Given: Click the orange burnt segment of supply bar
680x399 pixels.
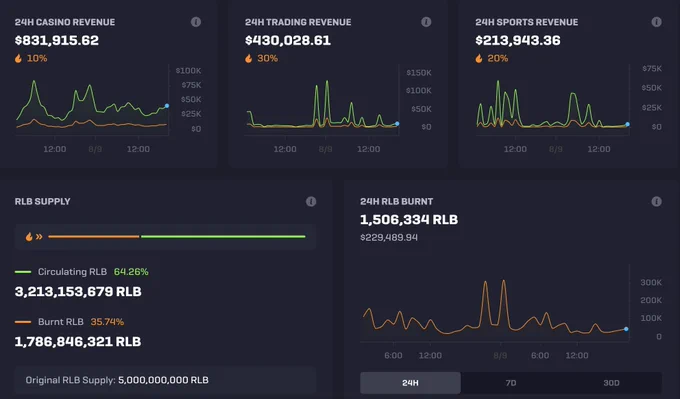Looking at the screenshot, I should (x=94, y=237).
